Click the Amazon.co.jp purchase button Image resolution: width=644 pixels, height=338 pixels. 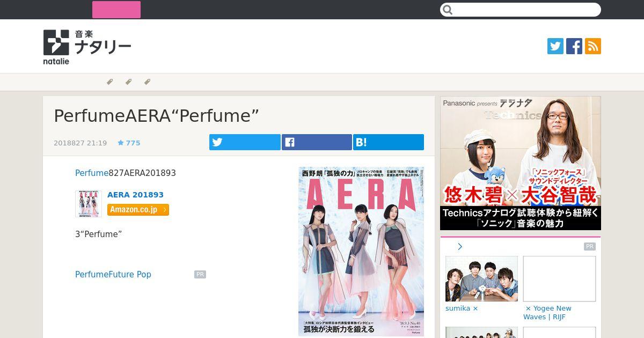[138, 209]
